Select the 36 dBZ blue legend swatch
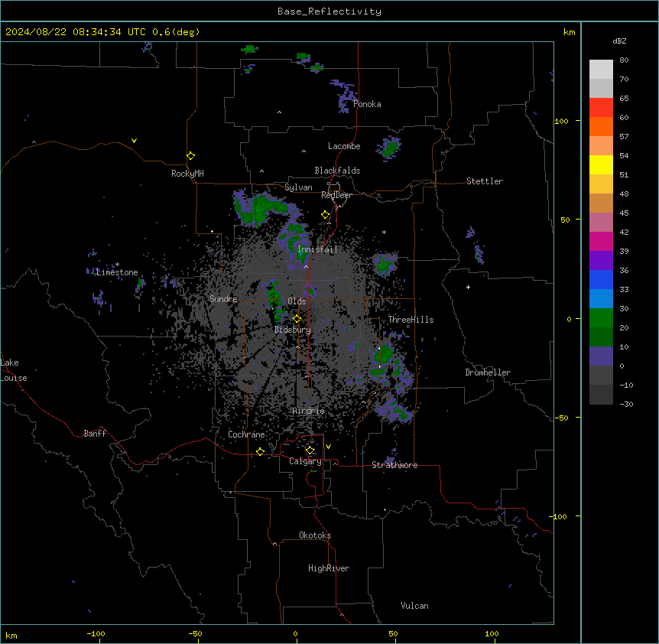This screenshot has width=659, height=644. point(601,279)
